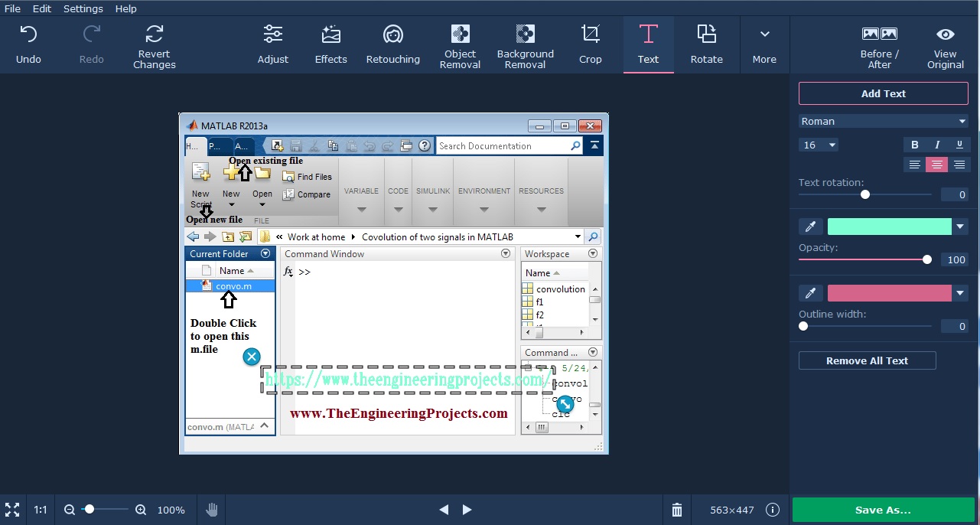Set zoom to 1:1 actual size
Viewport: 980px width, 525px height.
click(41, 510)
